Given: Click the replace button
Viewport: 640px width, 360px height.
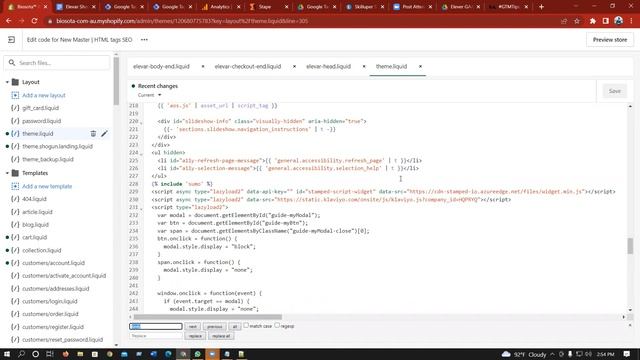Looking at the screenshot, I should point(195,336).
